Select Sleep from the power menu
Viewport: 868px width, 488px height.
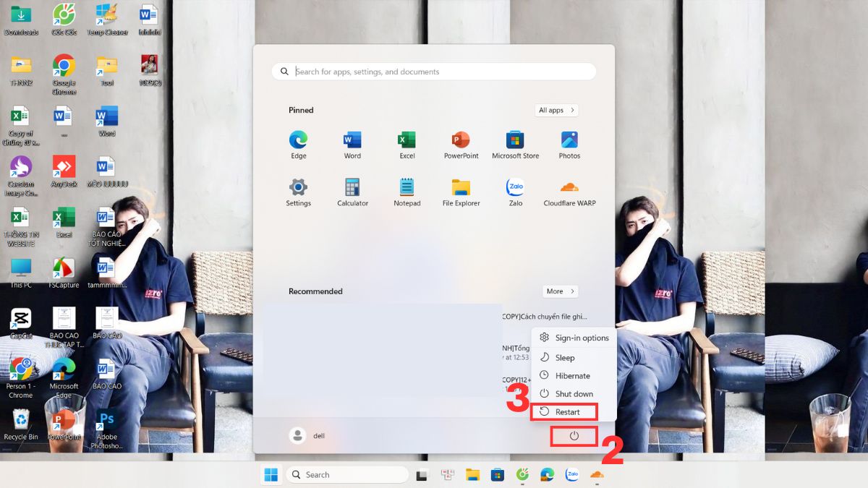point(564,357)
